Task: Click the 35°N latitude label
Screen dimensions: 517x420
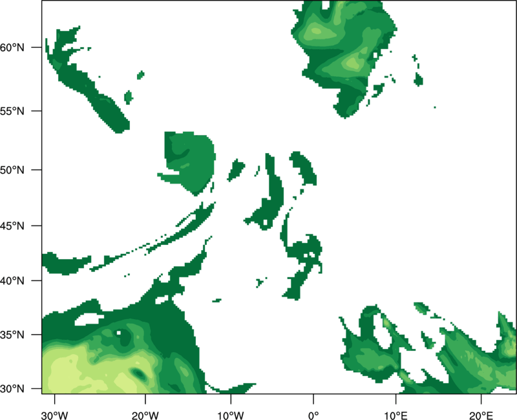Action: click(12, 335)
